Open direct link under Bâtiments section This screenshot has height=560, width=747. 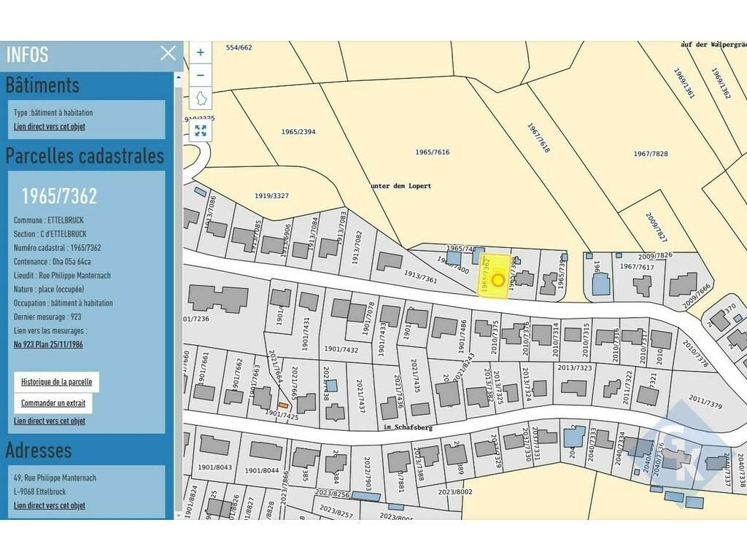click(50, 127)
